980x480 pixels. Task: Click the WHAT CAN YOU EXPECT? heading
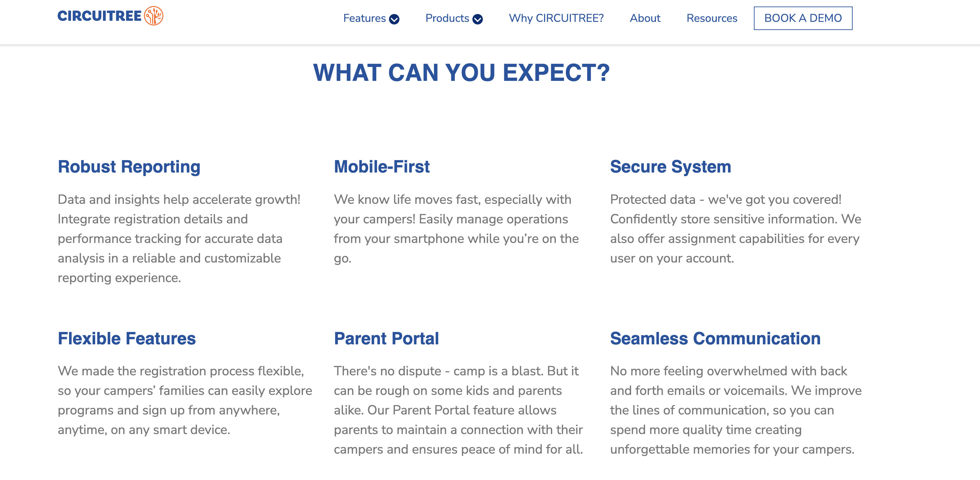click(x=461, y=72)
